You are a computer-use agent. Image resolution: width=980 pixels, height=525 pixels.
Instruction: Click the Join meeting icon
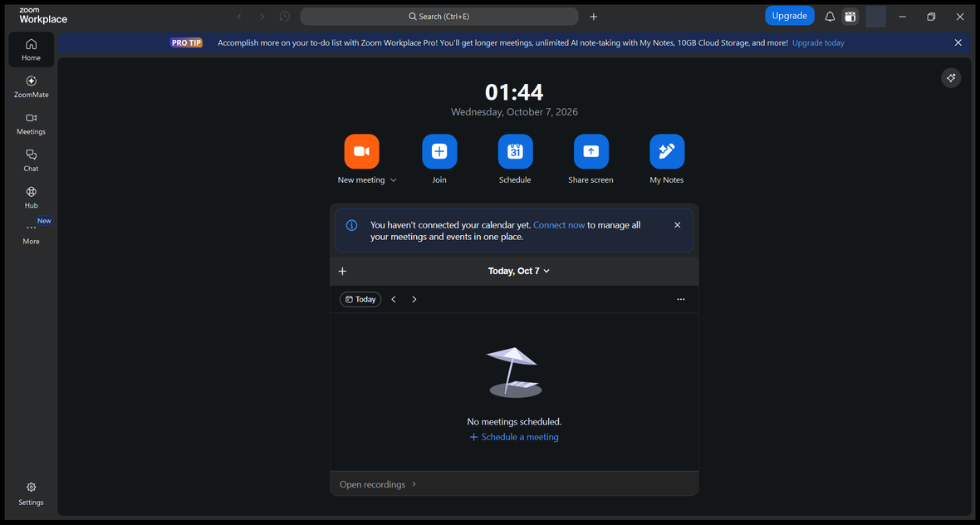click(x=439, y=151)
